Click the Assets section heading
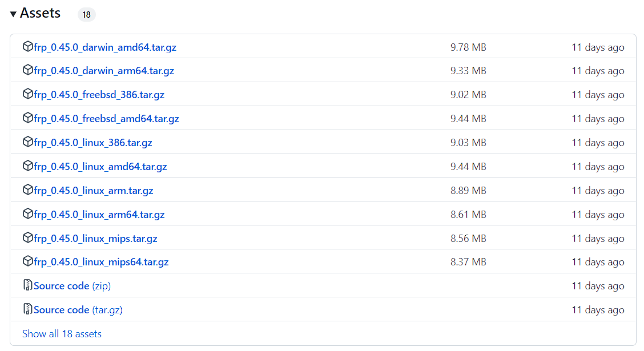Image resolution: width=644 pixels, height=351 pixels. point(40,14)
